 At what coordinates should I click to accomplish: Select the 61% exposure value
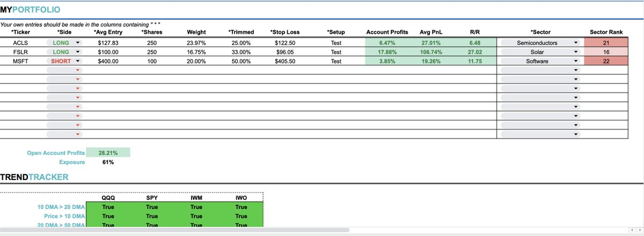(x=108, y=162)
